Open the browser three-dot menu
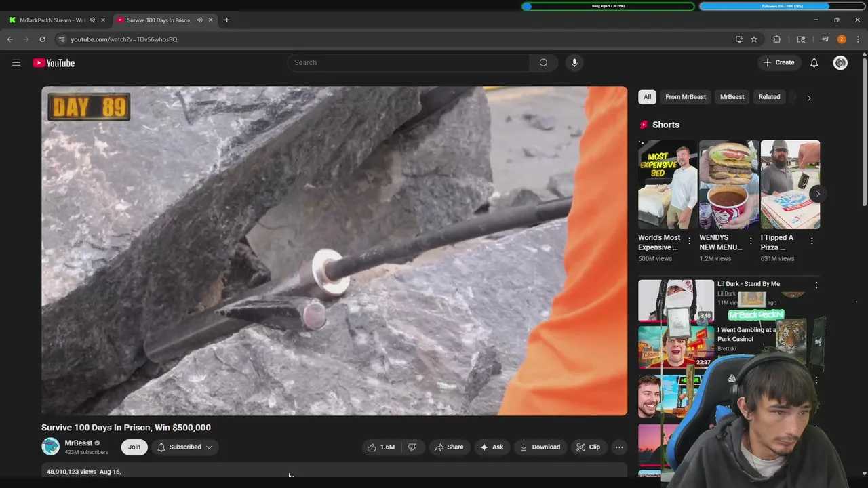 click(x=858, y=39)
